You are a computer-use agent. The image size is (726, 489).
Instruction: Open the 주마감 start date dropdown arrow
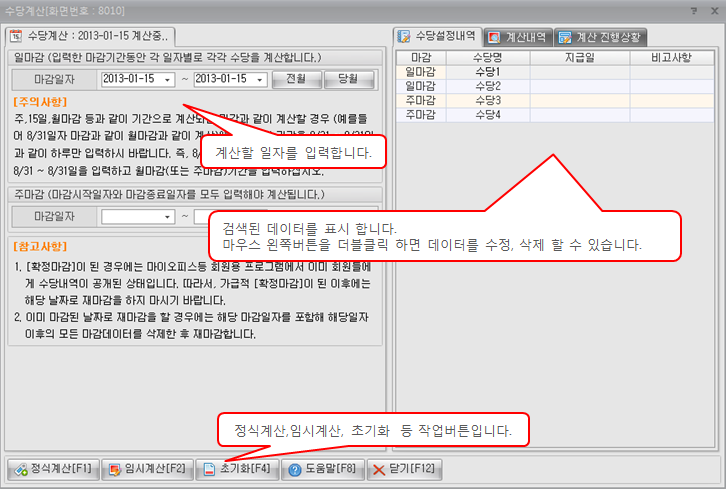167,217
